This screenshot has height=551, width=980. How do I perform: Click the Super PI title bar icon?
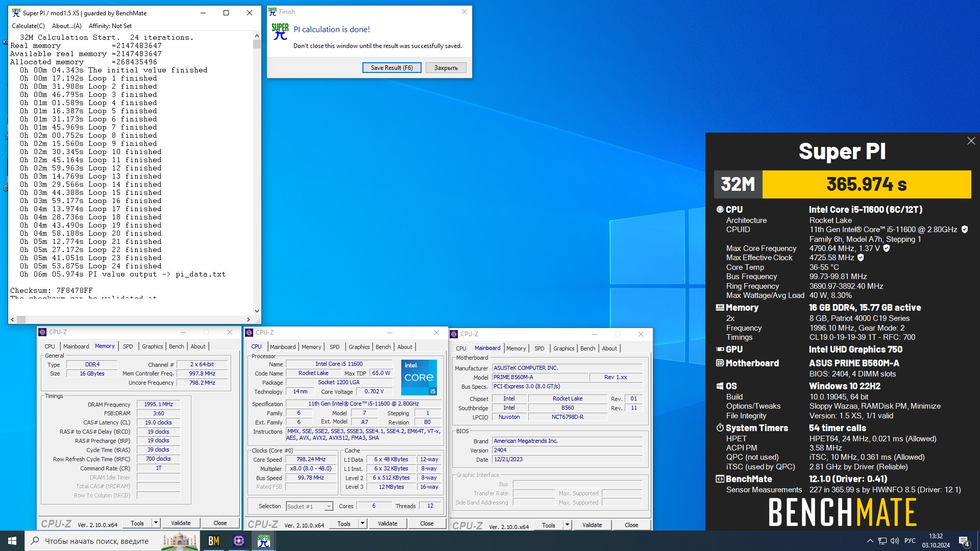point(16,13)
